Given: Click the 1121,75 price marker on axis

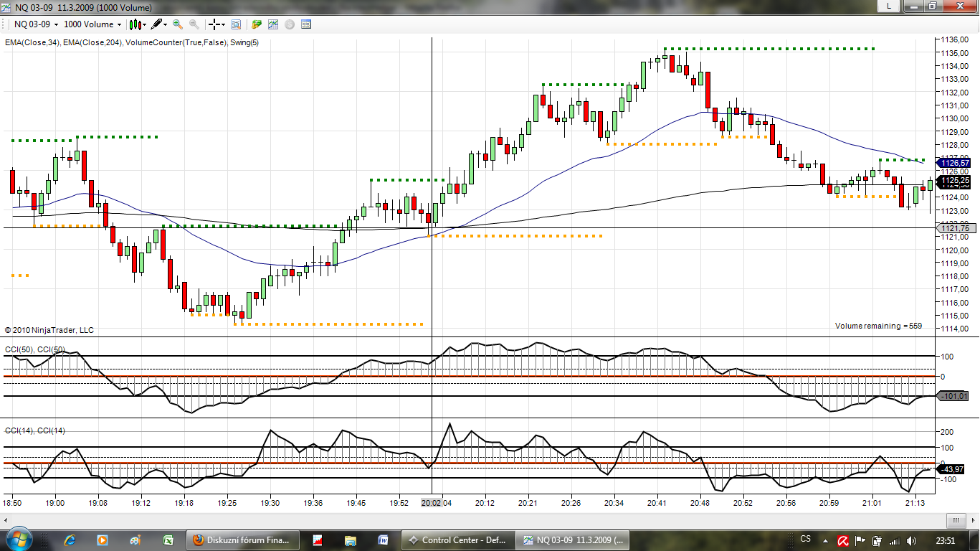Looking at the screenshot, I should point(953,228).
